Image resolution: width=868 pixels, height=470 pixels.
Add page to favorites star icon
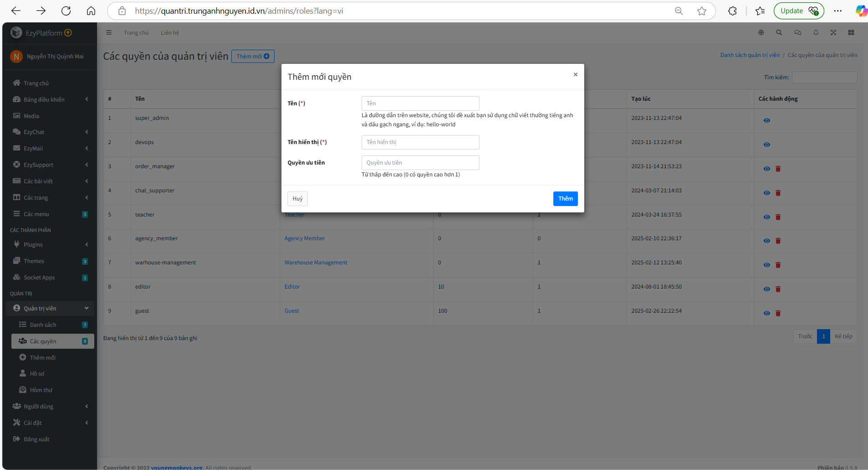pyautogui.click(x=702, y=11)
